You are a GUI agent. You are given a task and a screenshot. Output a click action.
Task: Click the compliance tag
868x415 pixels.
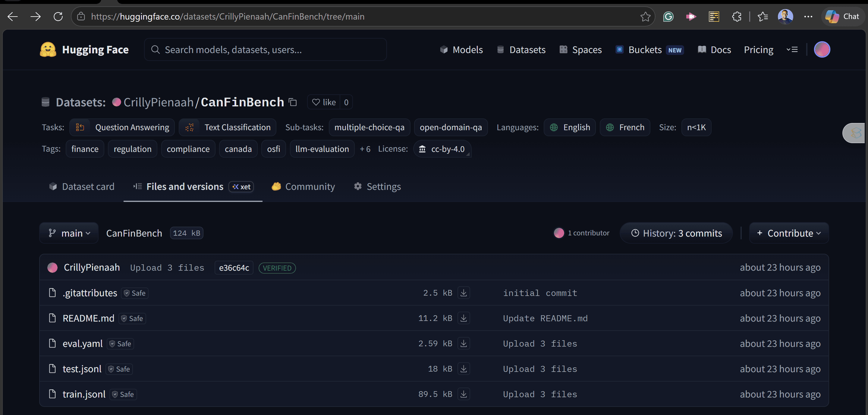coord(188,149)
